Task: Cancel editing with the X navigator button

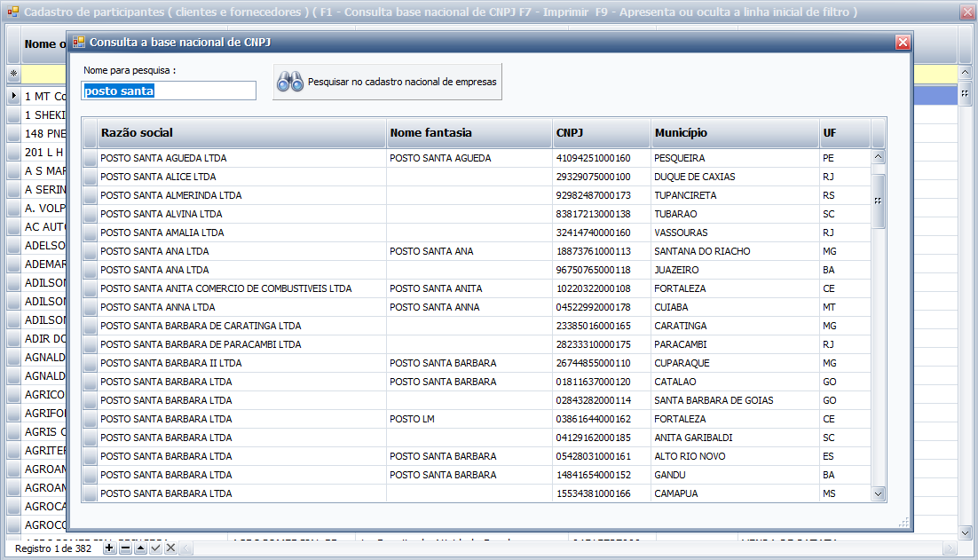Action: coord(170,548)
